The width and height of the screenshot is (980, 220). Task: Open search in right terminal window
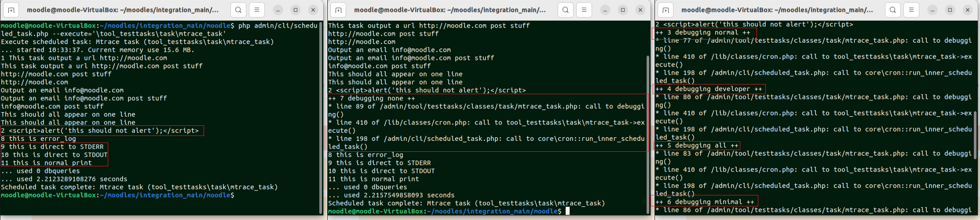click(892, 10)
